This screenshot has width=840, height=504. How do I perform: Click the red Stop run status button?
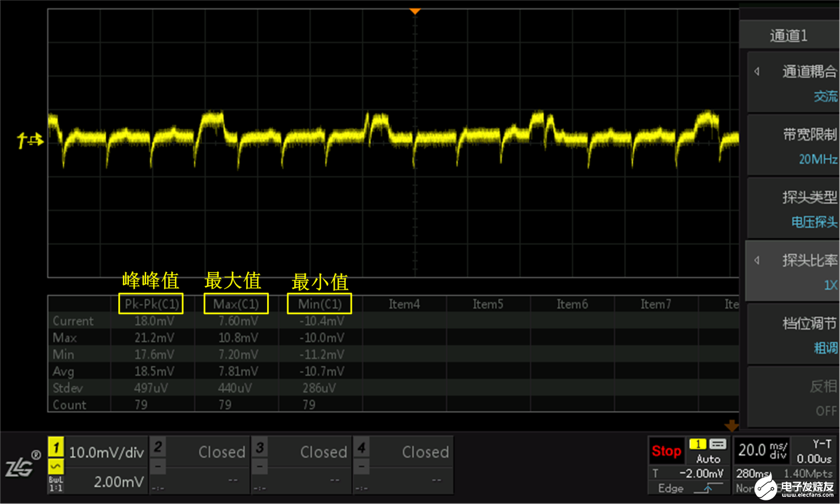point(666,451)
